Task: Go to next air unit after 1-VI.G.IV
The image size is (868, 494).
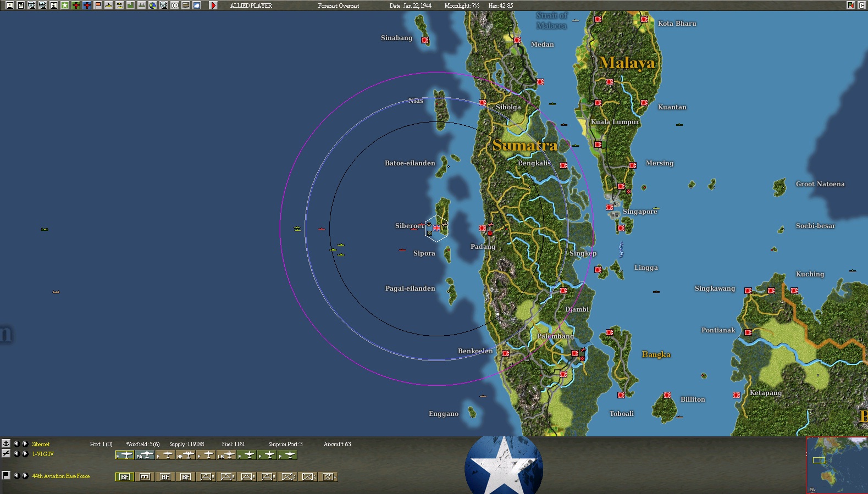Action: tap(25, 453)
